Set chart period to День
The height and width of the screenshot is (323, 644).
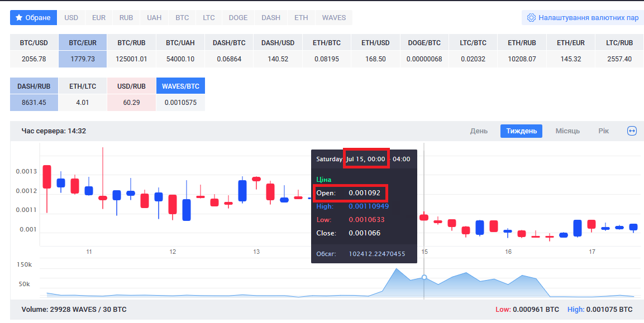coord(479,131)
